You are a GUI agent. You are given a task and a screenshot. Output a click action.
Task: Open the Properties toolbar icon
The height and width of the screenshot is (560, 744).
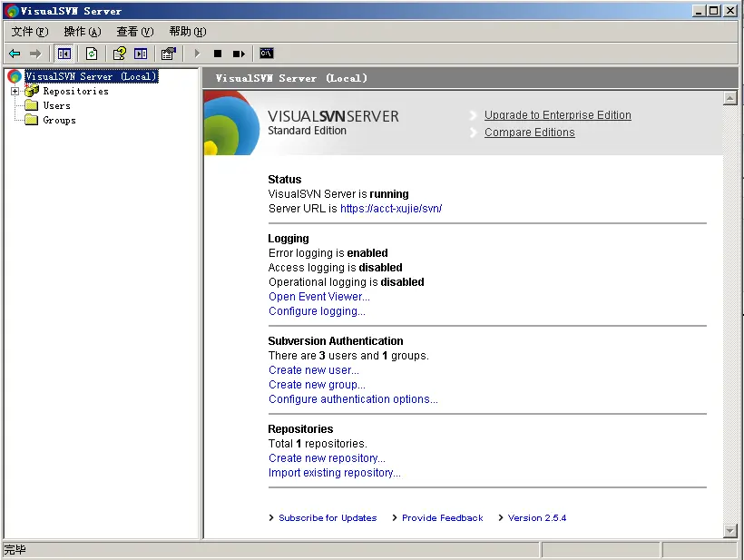(169, 54)
